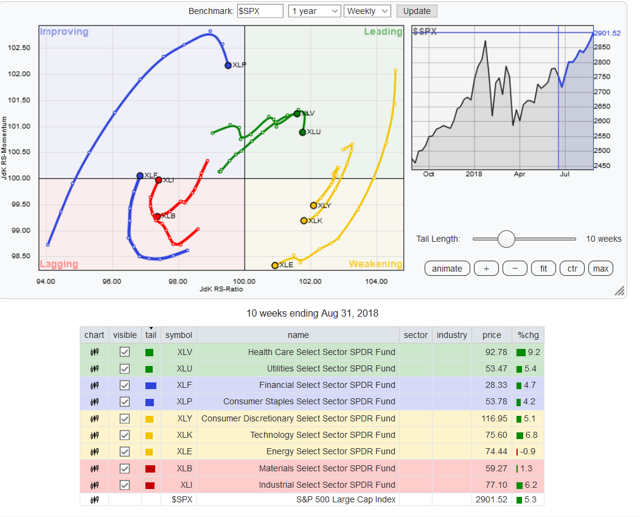Sort table by visible column
Screen dimensions: 640x517
(124, 335)
